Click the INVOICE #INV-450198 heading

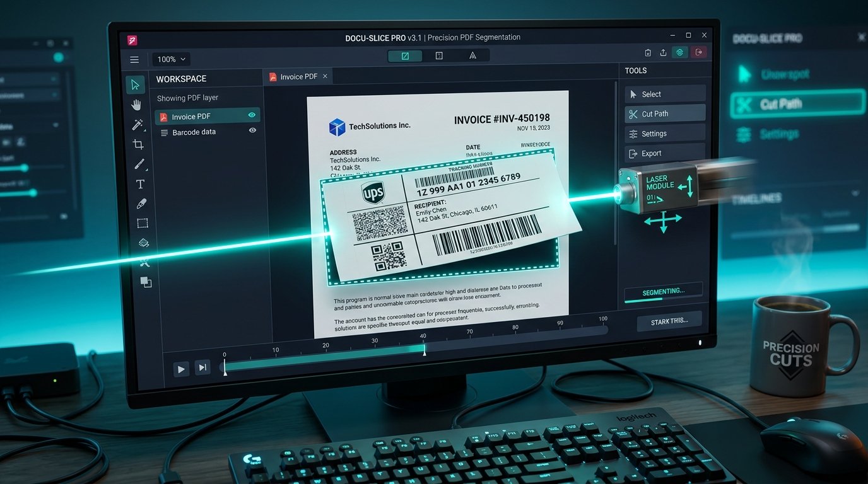click(501, 118)
